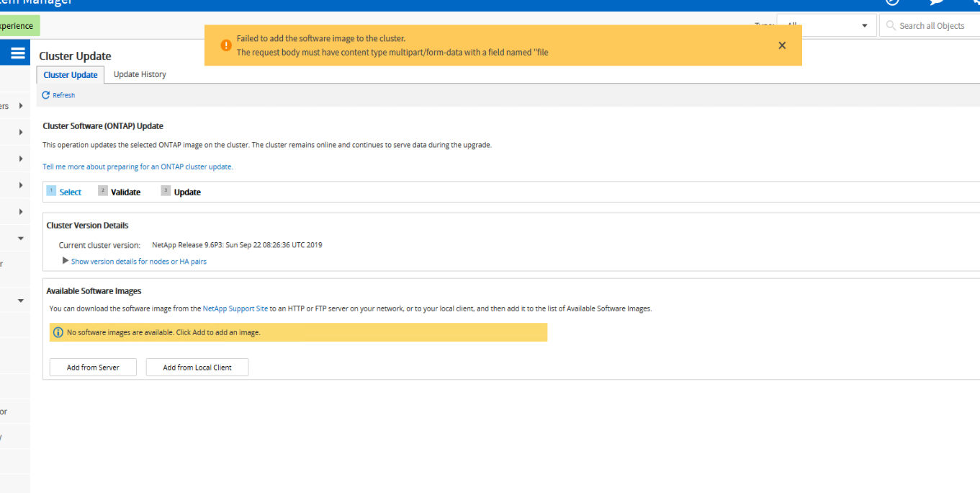This screenshot has height=493, width=980.
Task: Expand the first sidebar menu arrow
Action: coord(21,106)
